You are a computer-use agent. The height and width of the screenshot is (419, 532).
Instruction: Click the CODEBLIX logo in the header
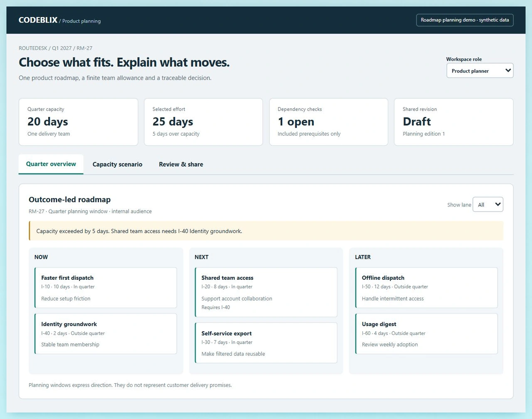38,20
